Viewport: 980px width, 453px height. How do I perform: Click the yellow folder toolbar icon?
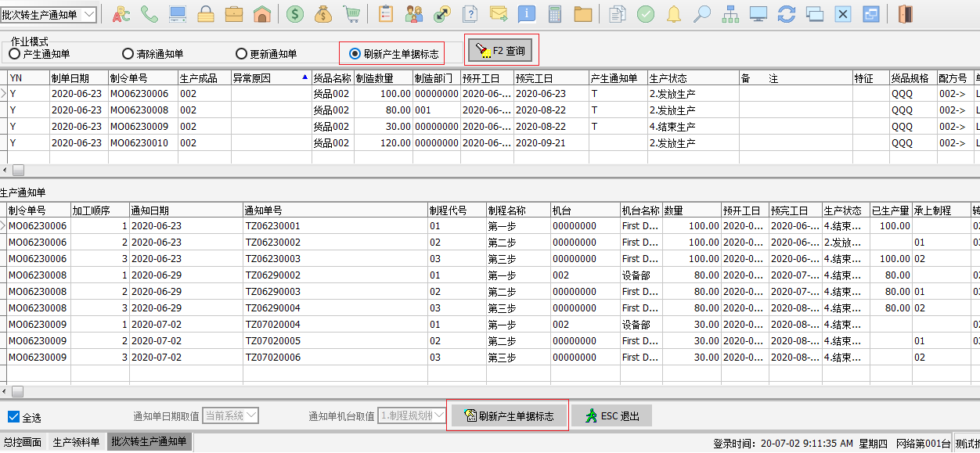(582, 14)
